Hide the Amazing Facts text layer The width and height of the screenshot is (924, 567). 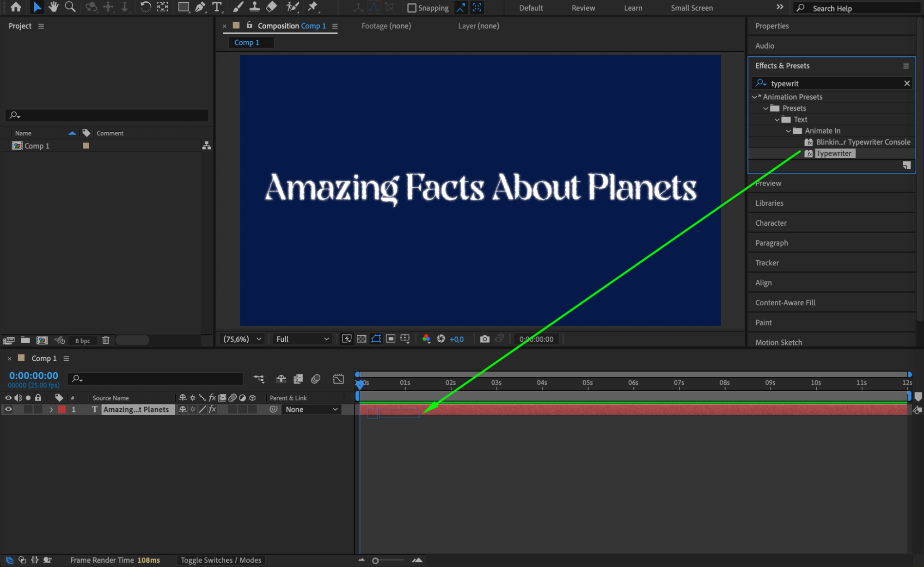tap(8, 409)
